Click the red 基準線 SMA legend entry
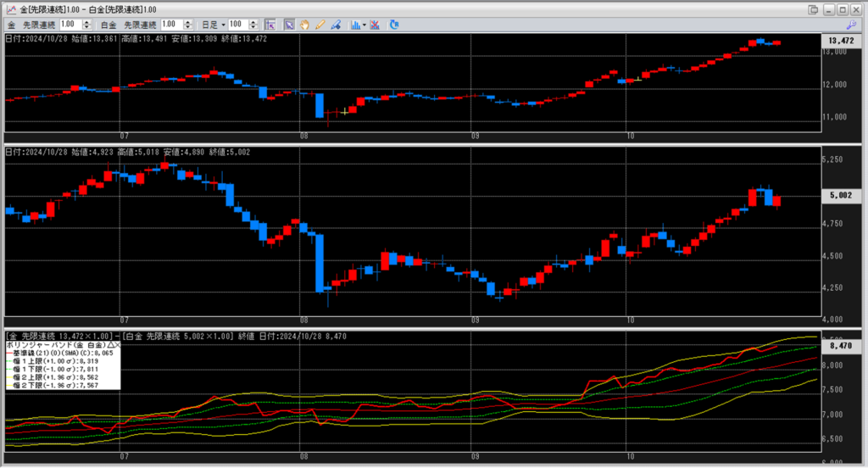The image size is (868, 468). coord(59,354)
